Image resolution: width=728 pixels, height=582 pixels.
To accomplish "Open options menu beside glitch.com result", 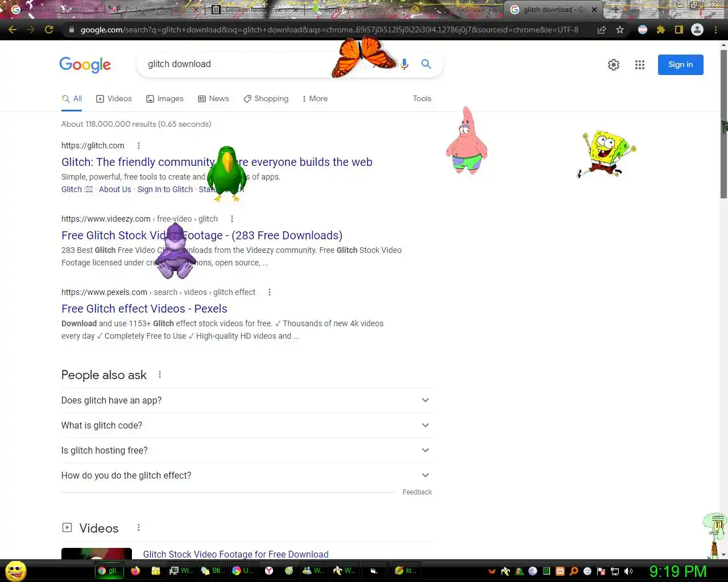I will tap(139, 145).
